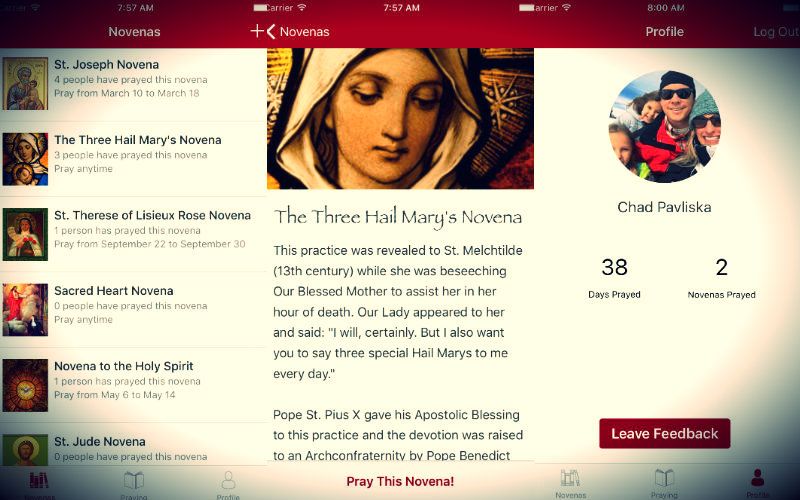Select The Three Hail Mary's Novena row
The height and width of the screenshot is (500, 800).
coord(133,154)
